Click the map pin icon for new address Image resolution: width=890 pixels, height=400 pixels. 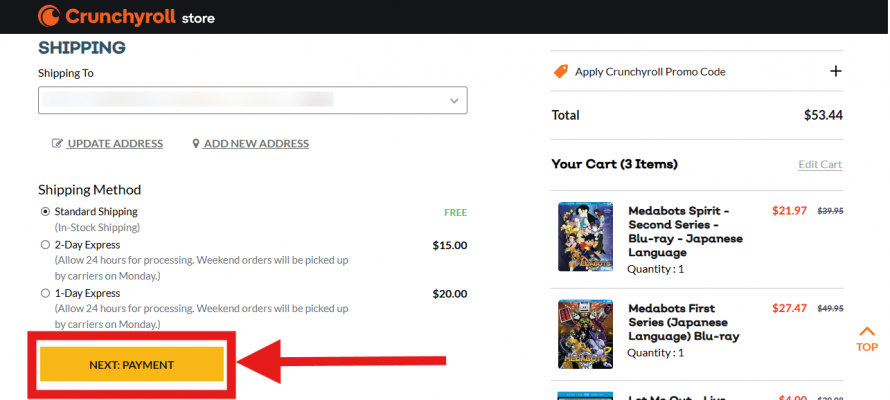point(196,144)
